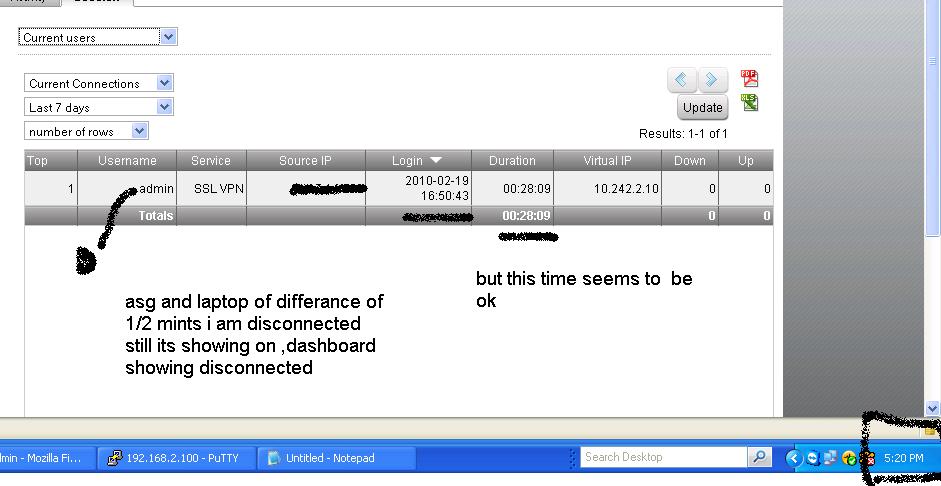Image resolution: width=941 pixels, height=486 pixels.
Task: Sort by the Duration column header
Action: point(513,161)
